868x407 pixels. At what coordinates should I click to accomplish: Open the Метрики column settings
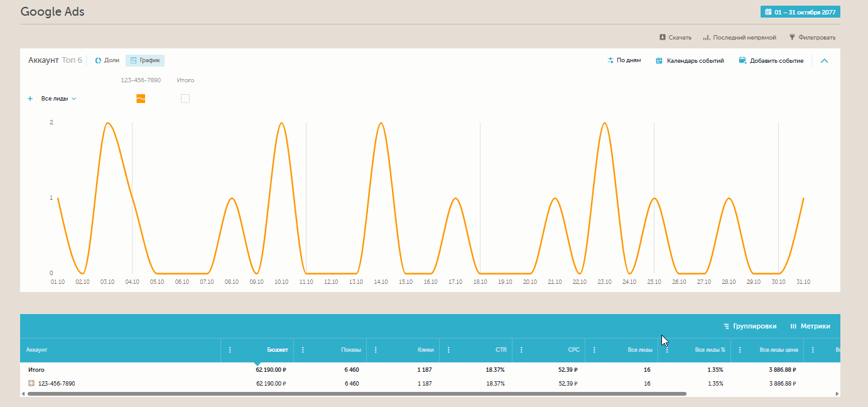tap(810, 326)
